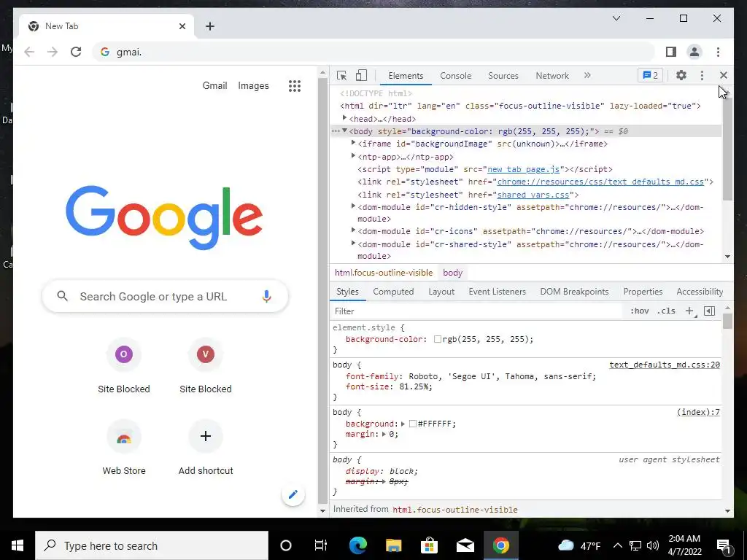This screenshot has width=747, height=560.
Task: Click the styles Filter input field
Action: [476, 311]
